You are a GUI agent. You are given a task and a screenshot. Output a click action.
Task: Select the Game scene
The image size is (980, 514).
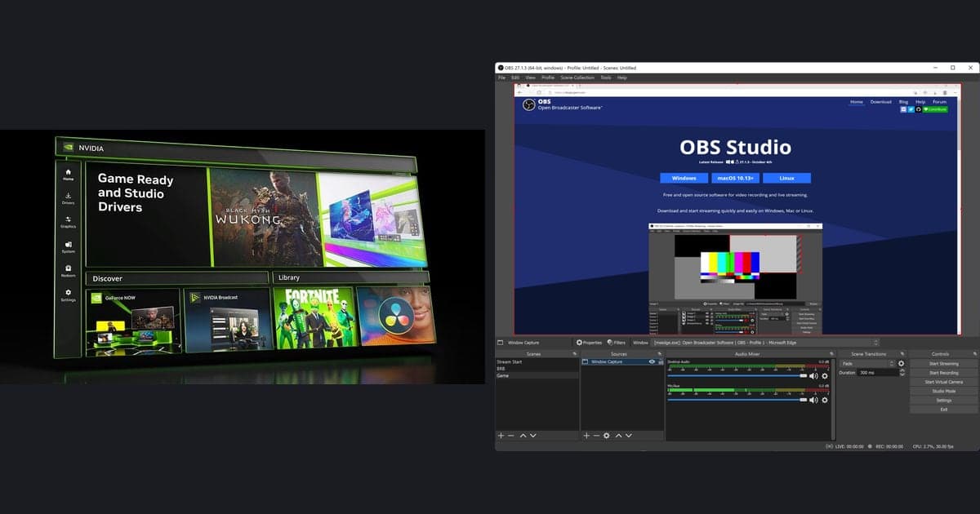coord(537,376)
